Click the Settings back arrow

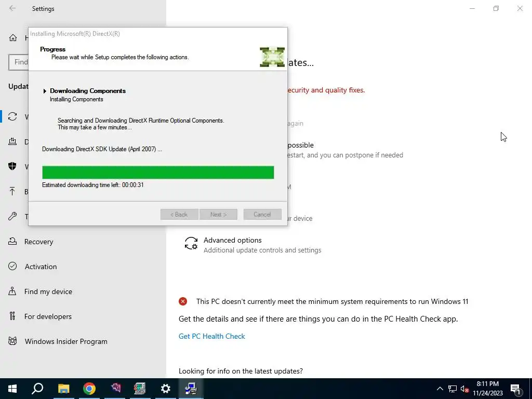(12, 8)
